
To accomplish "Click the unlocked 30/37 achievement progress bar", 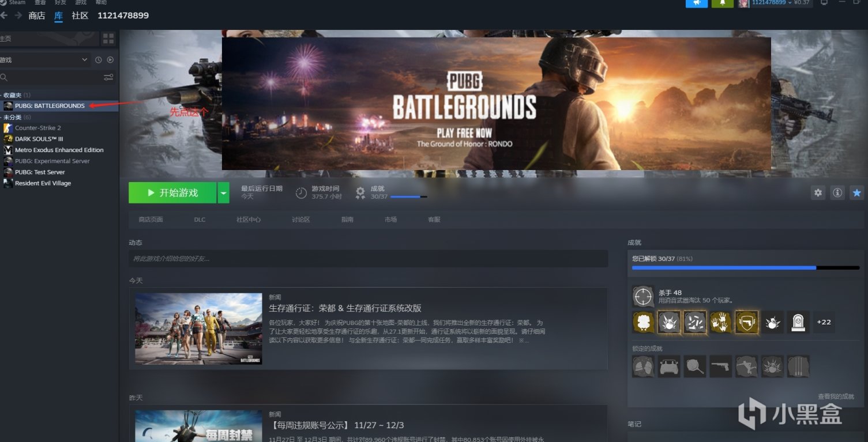I will [746, 267].
